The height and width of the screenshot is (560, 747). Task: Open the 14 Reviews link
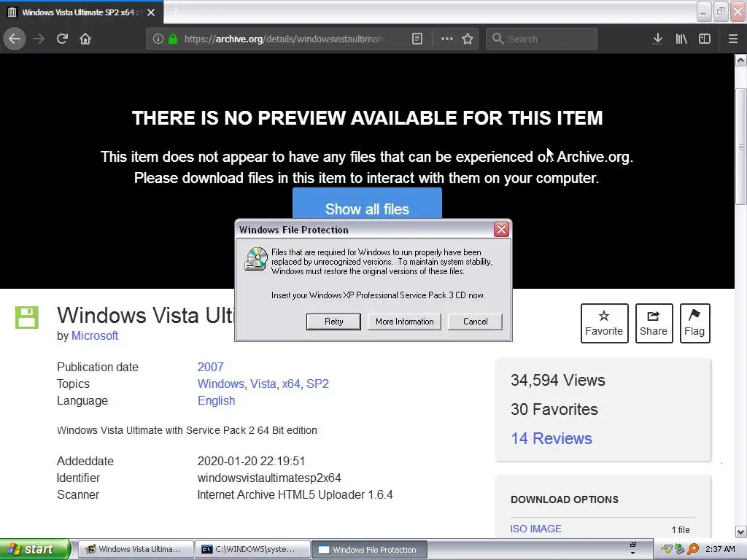pyautogui.click(x=551, y=438)
